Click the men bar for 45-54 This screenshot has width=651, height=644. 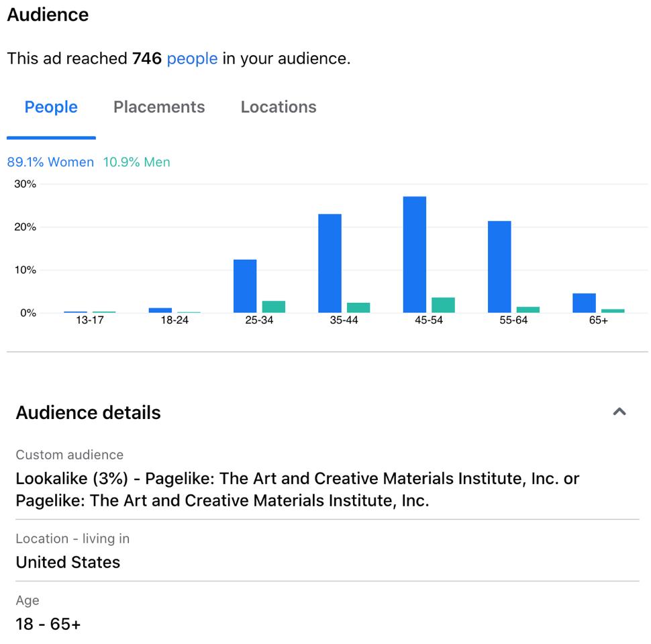443,306
